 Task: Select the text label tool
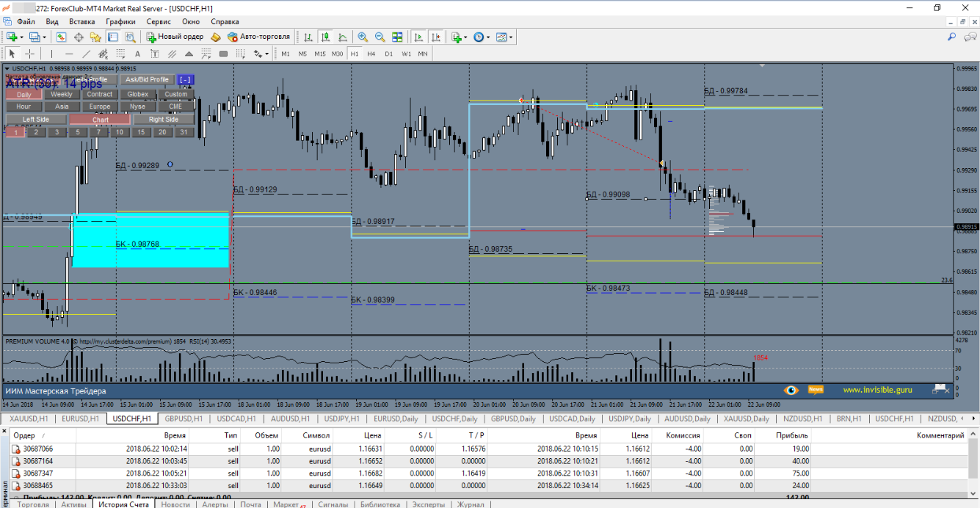tap(137, 54)
